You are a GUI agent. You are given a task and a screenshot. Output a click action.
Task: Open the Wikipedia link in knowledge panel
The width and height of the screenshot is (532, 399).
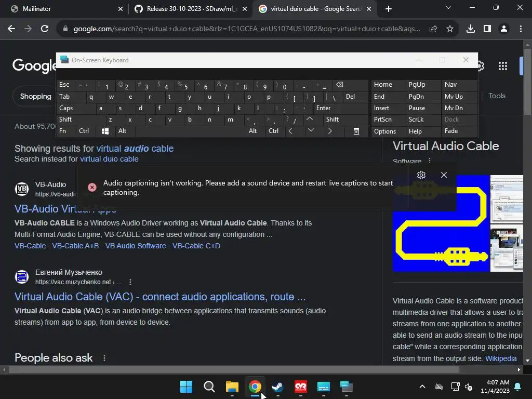pyautogui.click(x=501, y=358)
